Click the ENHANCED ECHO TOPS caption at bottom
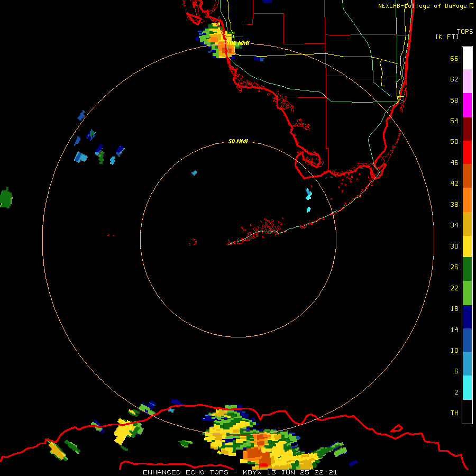Screen dimensions: 476x476 (x=240, y=472)
